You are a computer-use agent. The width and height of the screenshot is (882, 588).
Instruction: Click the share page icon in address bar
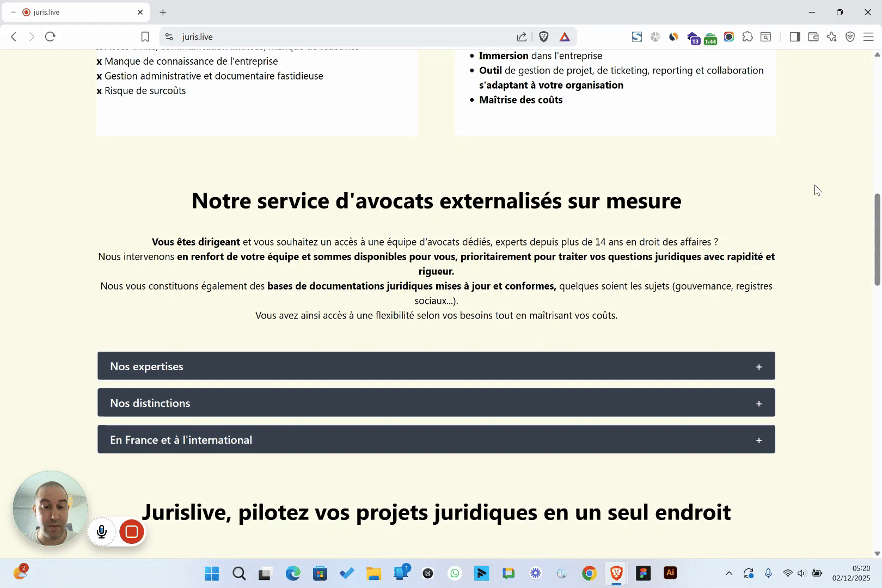coord(522,36)
